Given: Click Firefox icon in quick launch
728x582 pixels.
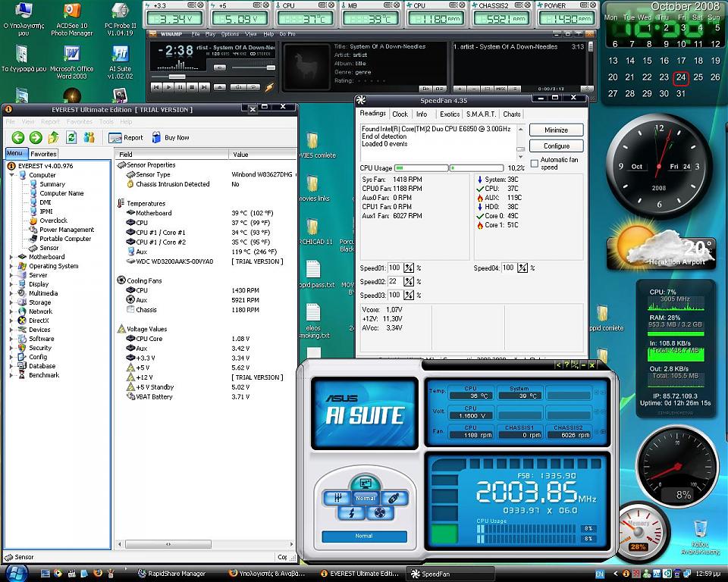Looking at the screenshot, I should (97, 574).
